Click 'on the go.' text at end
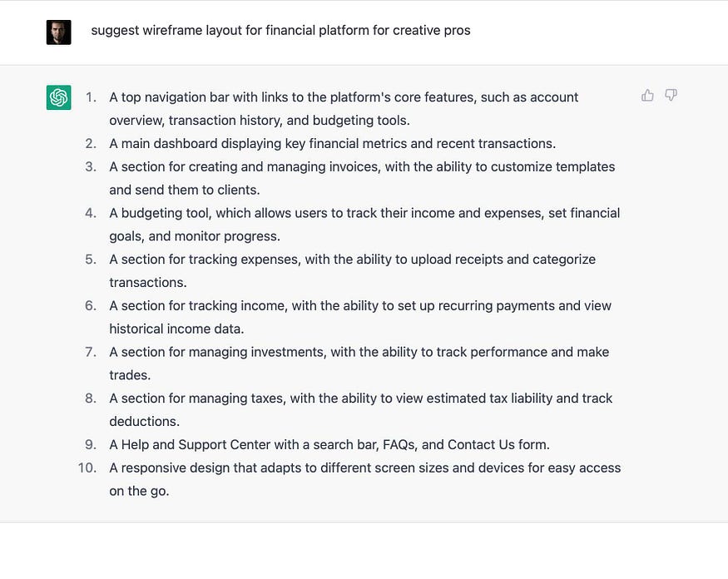The height and width of the screenshot is (579, 728). coord(139,492)
